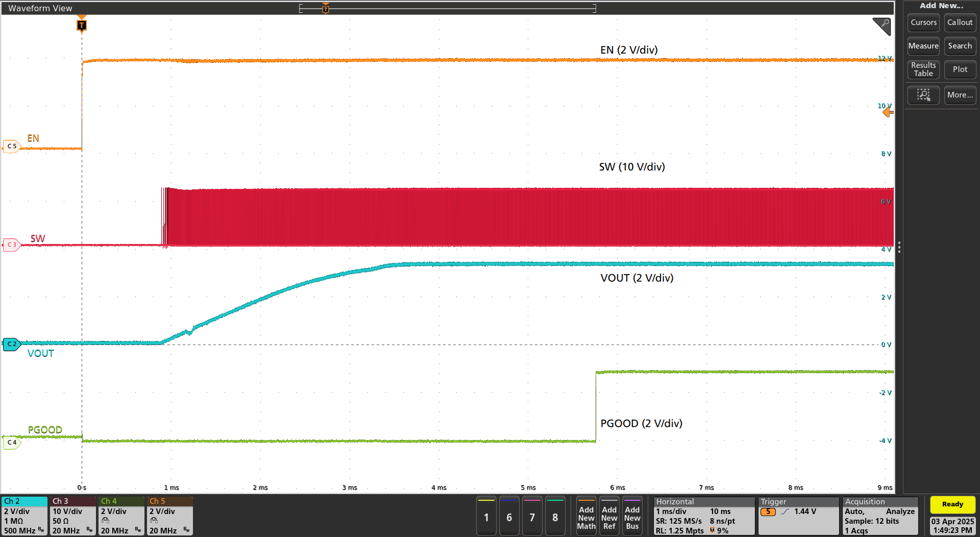Screen dimensions: 980x537
Task: Select the C4 PGOOD channel handle
Action: 11,443
